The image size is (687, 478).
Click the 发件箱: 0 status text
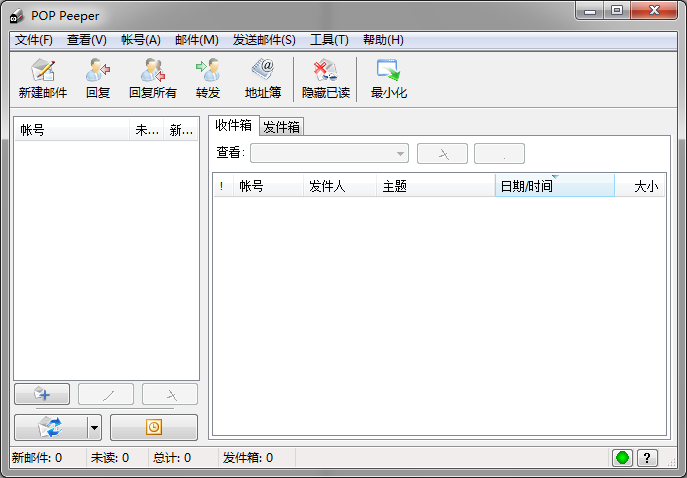click(x=248, y=458)
